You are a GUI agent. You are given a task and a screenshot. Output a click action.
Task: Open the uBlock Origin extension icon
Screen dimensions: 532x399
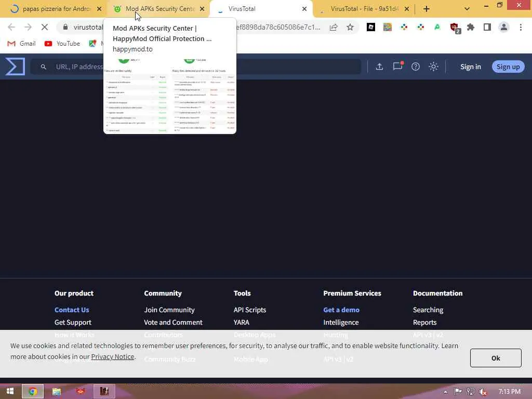point(455,28)
